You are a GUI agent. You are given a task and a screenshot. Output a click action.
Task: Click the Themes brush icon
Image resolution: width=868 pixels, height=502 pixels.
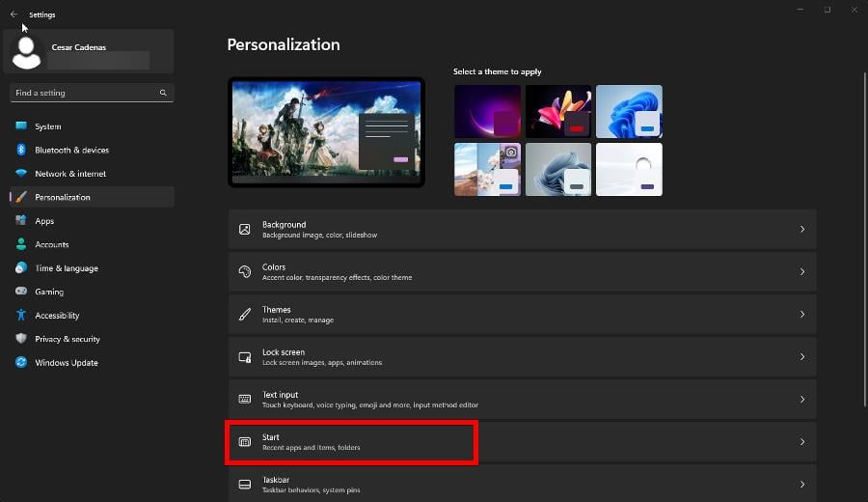pos(245,314)
